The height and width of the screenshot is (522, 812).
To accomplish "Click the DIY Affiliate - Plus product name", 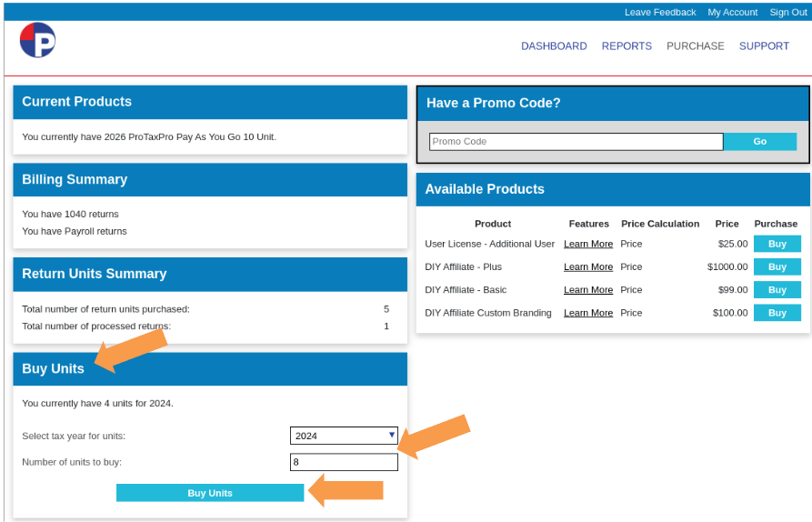I will [x=464, y=266].
